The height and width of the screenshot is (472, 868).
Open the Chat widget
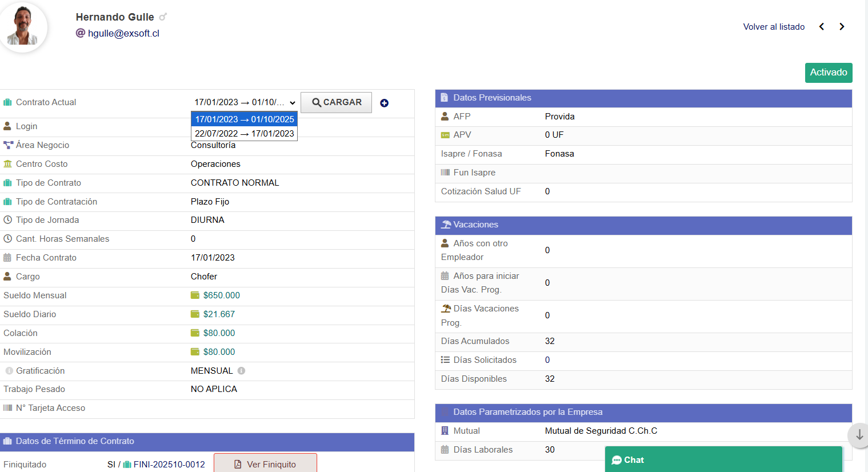pyautogui.click(x=723, y=460)
